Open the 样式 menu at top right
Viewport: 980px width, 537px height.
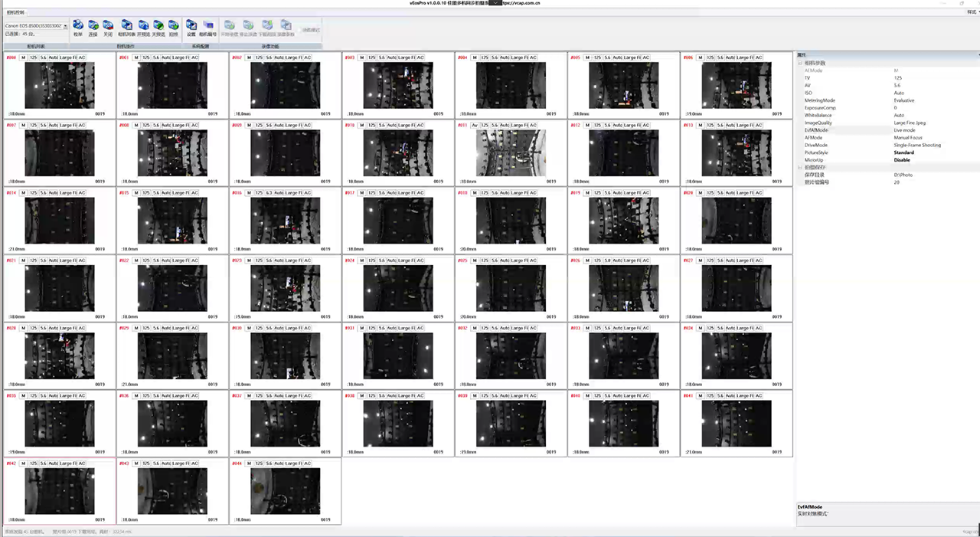pyautogui.click(x=971, y=12)
